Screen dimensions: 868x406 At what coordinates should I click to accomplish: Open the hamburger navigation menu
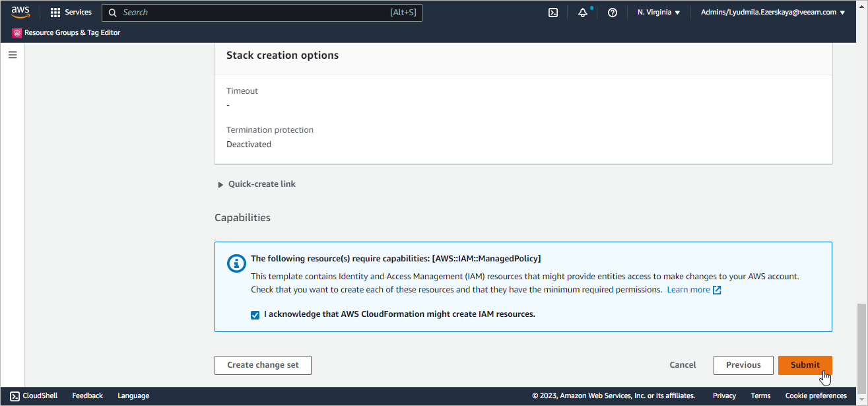coord(13,55)
